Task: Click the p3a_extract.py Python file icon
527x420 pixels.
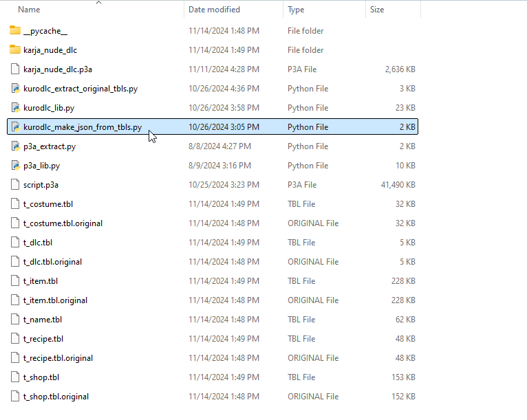Action: tap(15, 146)
